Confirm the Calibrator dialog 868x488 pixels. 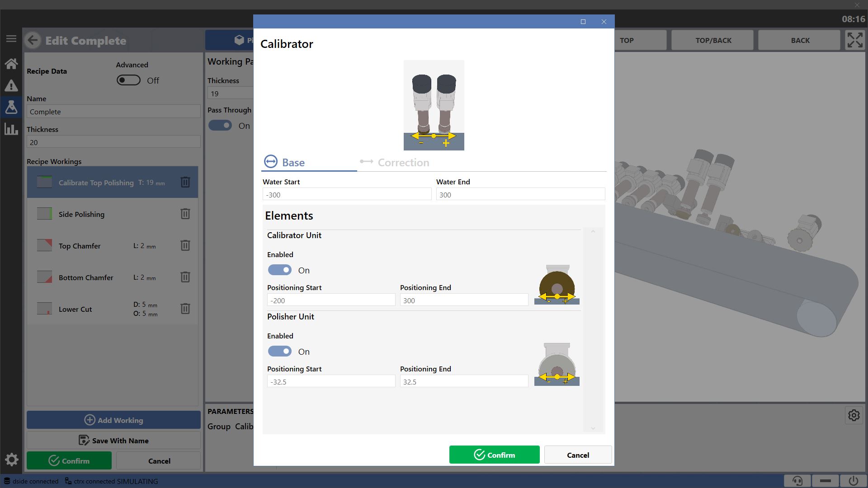pos(494,455)
